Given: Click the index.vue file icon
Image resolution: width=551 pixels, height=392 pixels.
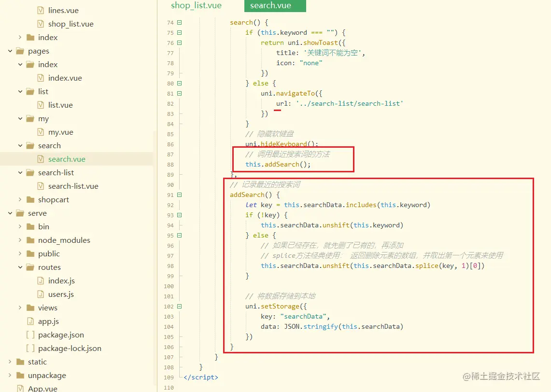Looking at the screenshot, I should [41, 78].
